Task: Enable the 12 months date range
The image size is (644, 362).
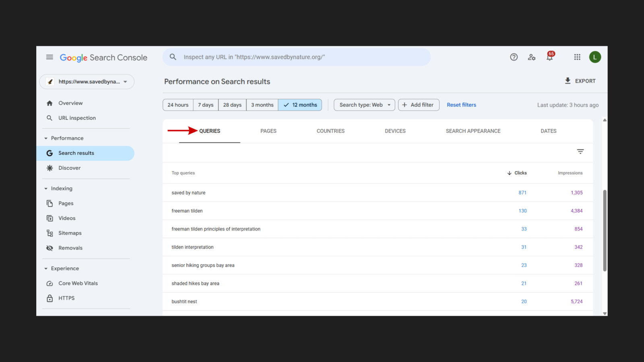Action: pyautogui.click(x=300, y=105)
